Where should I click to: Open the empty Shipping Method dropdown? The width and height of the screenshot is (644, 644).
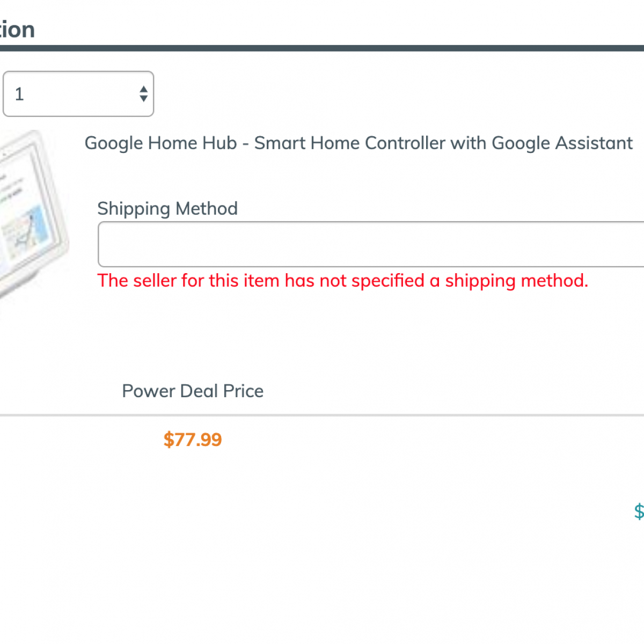tap(370, 244)
